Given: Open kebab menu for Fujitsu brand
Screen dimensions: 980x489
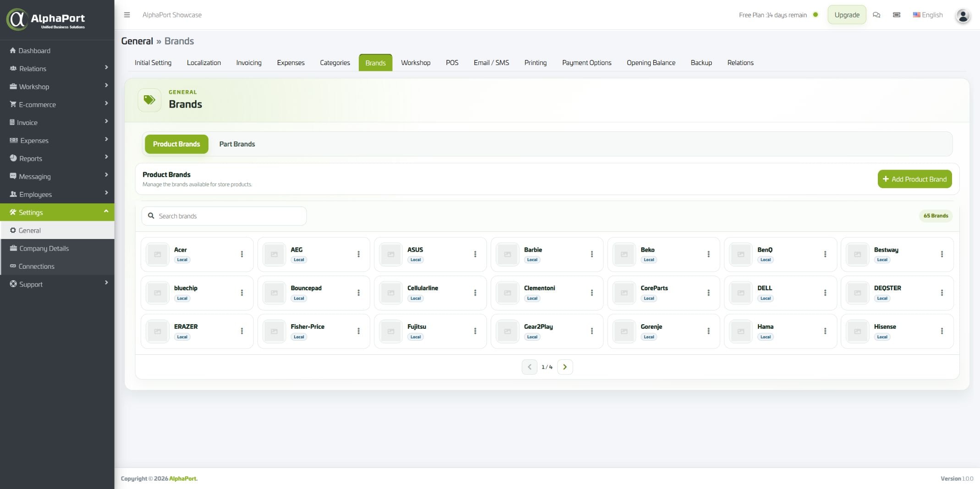Looking at the screenshot, I should [x=475, y=331].
